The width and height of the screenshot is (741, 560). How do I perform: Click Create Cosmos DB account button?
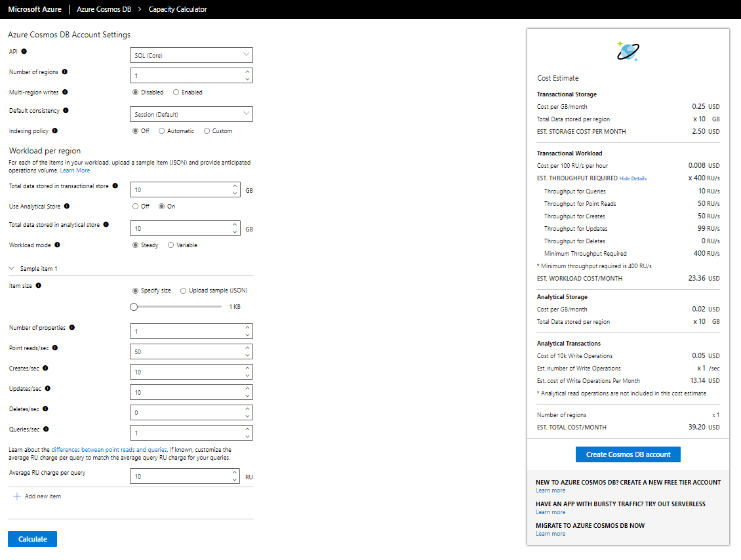click(628, 454)
